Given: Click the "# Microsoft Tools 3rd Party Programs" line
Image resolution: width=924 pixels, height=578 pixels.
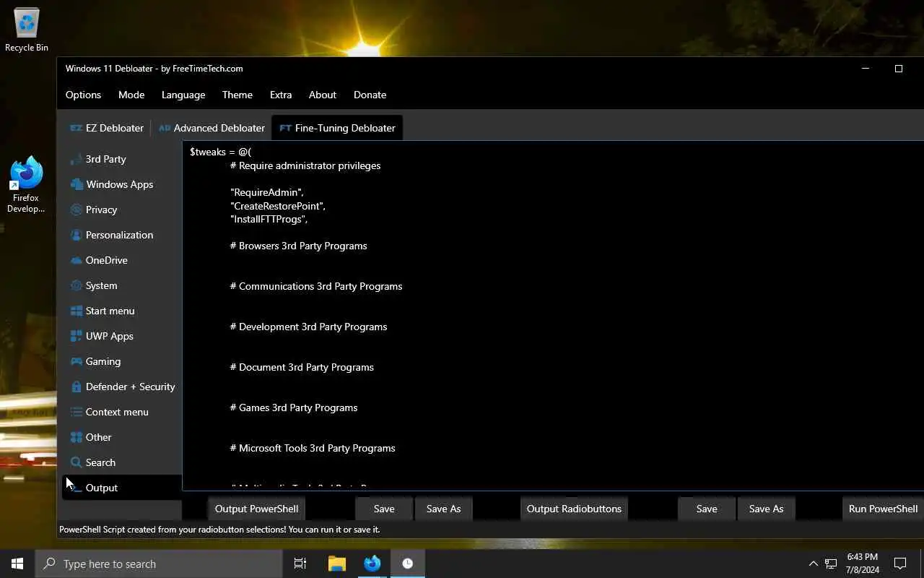Looking at the screenshot, I should [x=313, y=448].
